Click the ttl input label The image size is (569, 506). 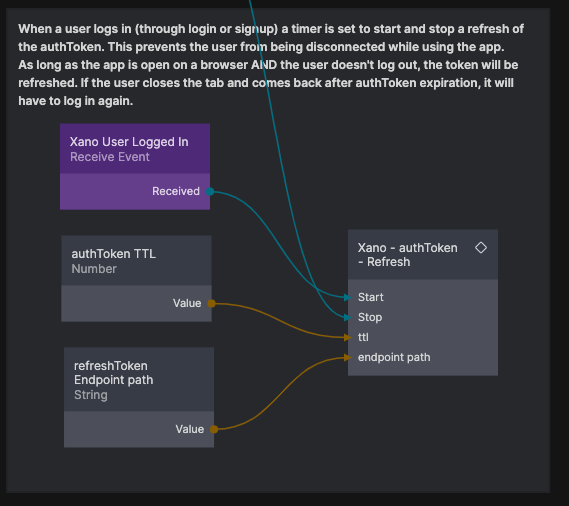363,338
